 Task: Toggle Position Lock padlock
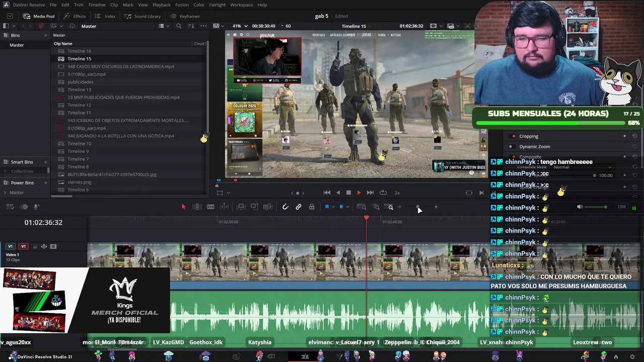click(312, 207)
